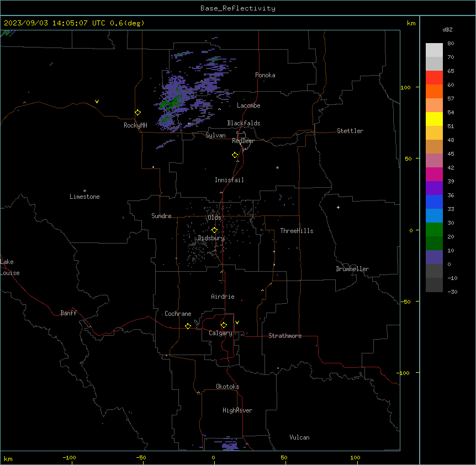Viewport: 476px width, 465px height.
Task: Click the Sylvan label
Action: click(215, 135)
